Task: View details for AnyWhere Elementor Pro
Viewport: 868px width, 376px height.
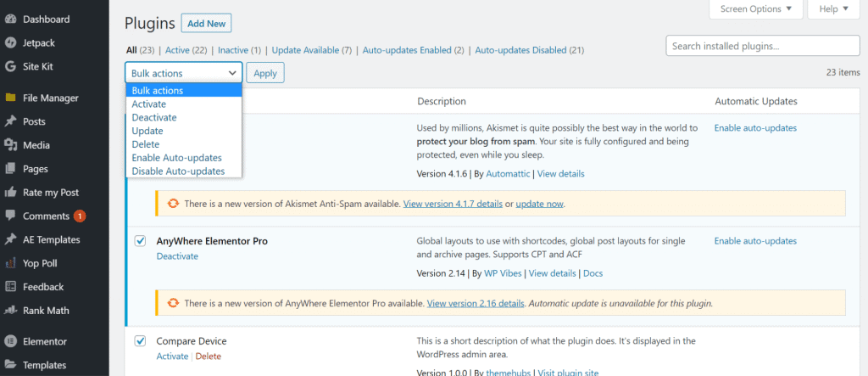Action: [553, 273]
